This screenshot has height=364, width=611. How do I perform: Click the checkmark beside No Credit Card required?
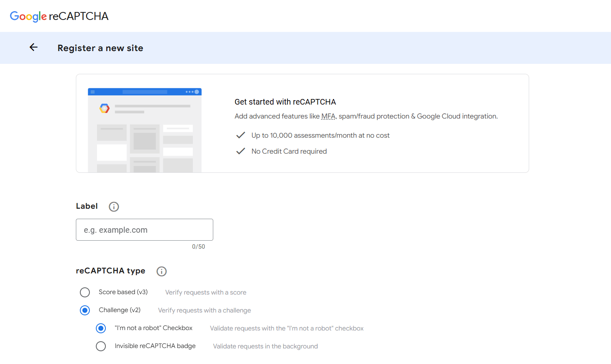tap(240, 151)
